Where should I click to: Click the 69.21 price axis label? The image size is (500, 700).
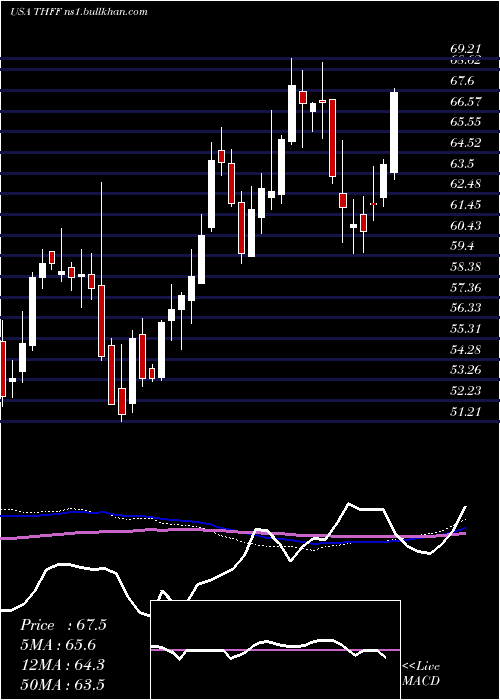[x=465, y=49]
